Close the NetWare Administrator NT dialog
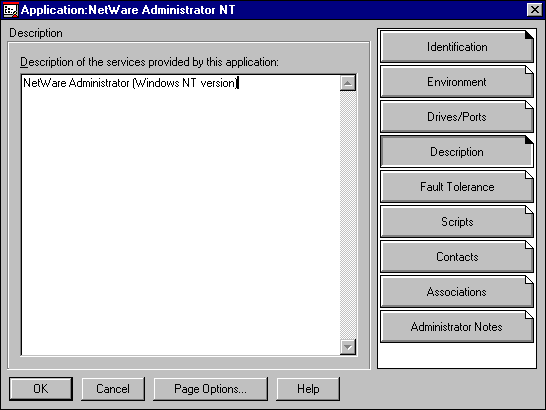Viewport: 546px width, 410px height. (535, 10)
